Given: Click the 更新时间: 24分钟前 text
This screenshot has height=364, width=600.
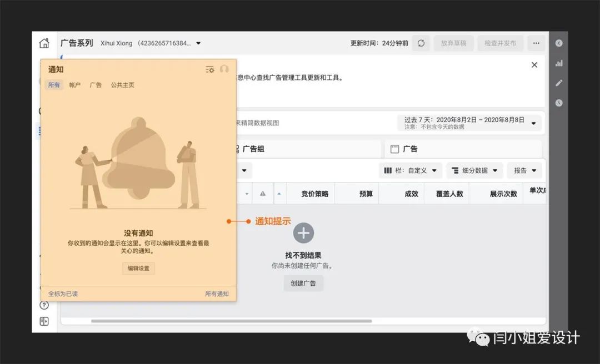Looking at the screenshot, I should coord(379,43).
